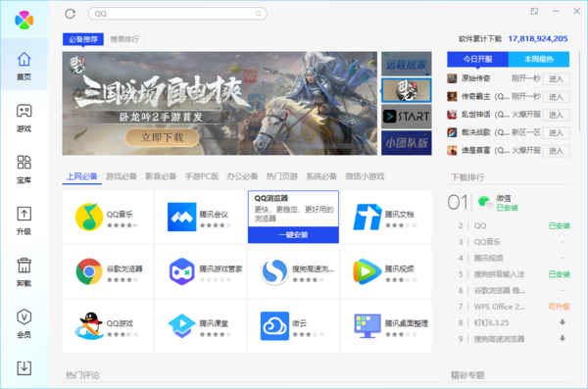
Task: Open the download manager icon at sidebar bottom
Action: coord(24,368)
